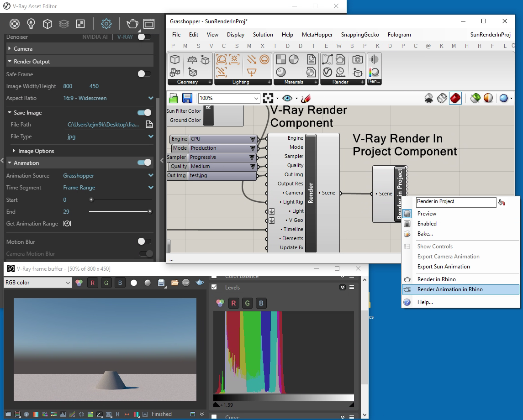Click the dome light icon in Lighting group
The image size is (523, 420).
[x=221, y=60]
